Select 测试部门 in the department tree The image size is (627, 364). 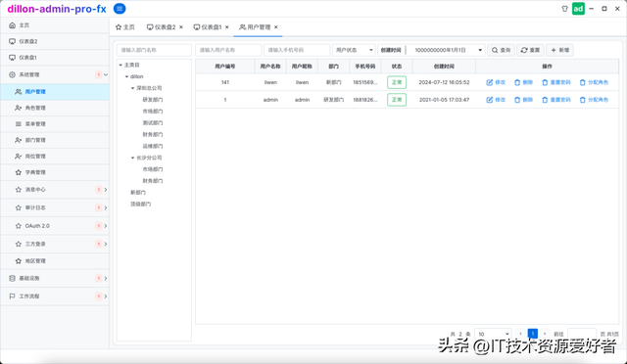[x=153, y=122]
